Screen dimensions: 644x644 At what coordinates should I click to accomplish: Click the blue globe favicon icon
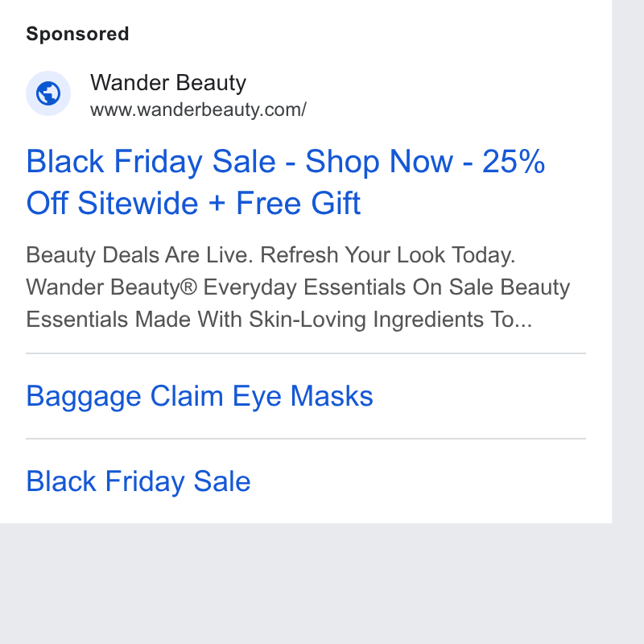coord(48,93)
